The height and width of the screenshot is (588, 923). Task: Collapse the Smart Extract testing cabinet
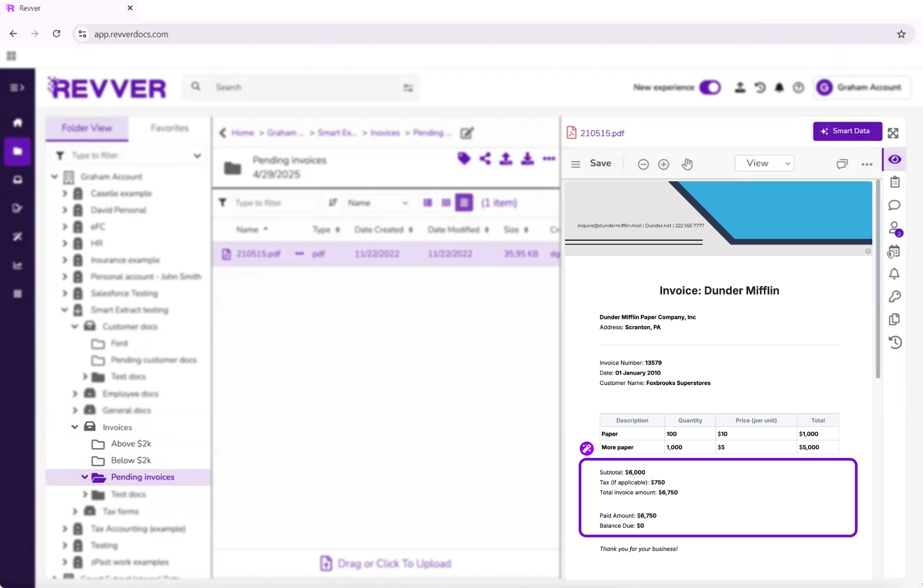(x=64, y=310)
